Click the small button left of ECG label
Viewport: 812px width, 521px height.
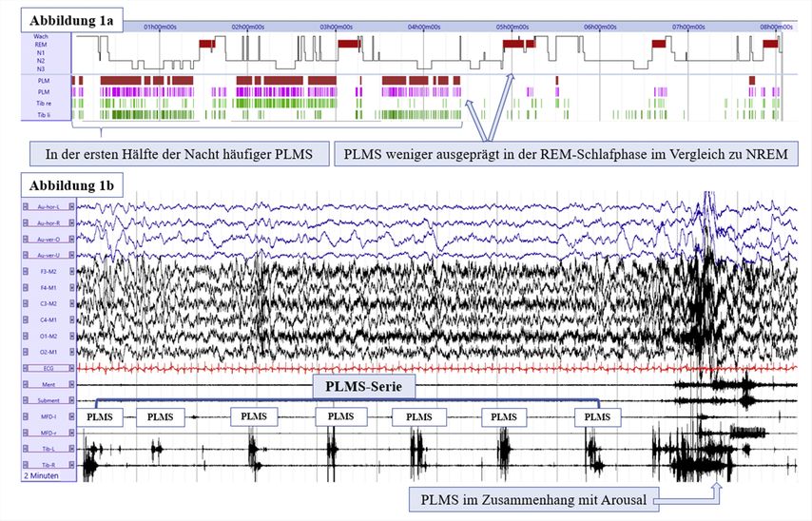pyautogui.click(x=25, y=367)
